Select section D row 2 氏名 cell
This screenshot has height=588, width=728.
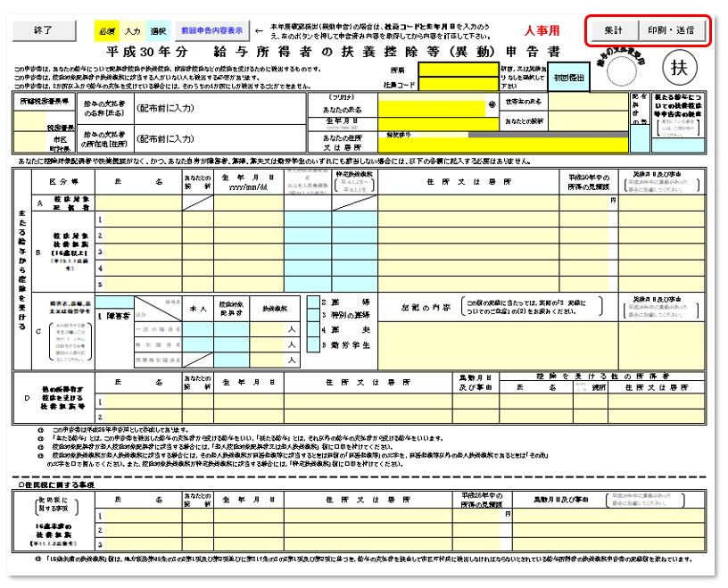(144, 416)
